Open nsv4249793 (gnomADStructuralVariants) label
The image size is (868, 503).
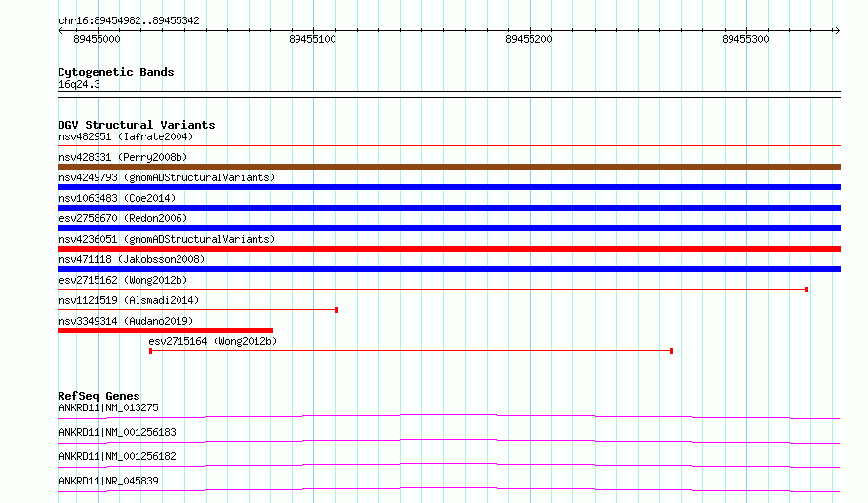[167, 177]
